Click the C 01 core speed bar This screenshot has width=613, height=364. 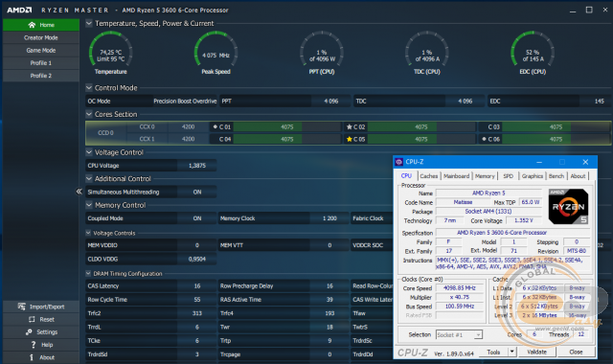pyautogui.click(x=287, y=126)
